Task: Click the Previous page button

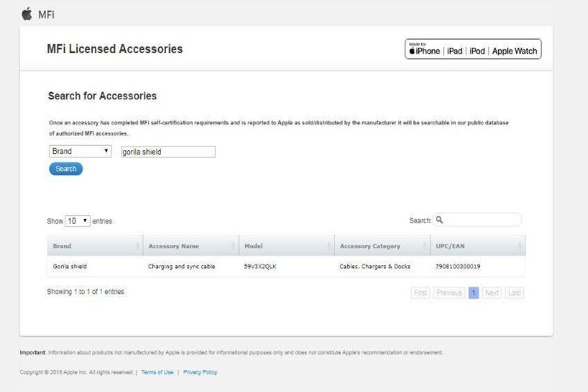Action: pyautogui.click(x=448, y=293)
